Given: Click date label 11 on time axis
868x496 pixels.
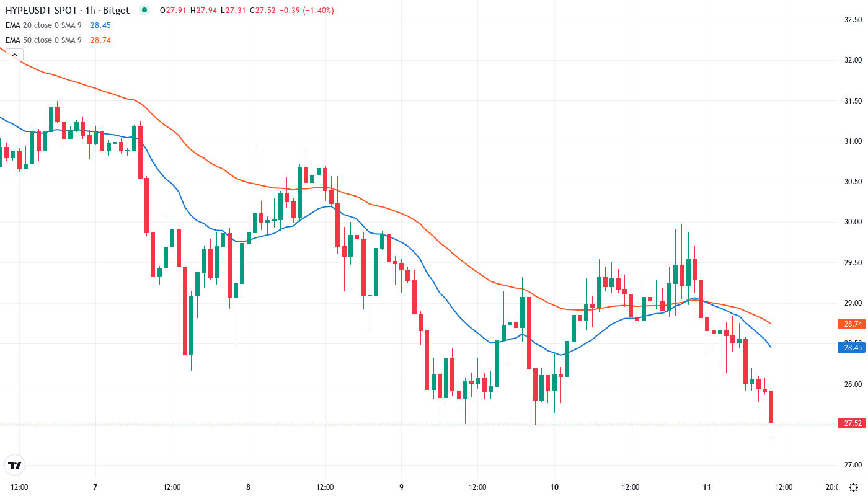Looking at the screenshot, I should 707,487.
